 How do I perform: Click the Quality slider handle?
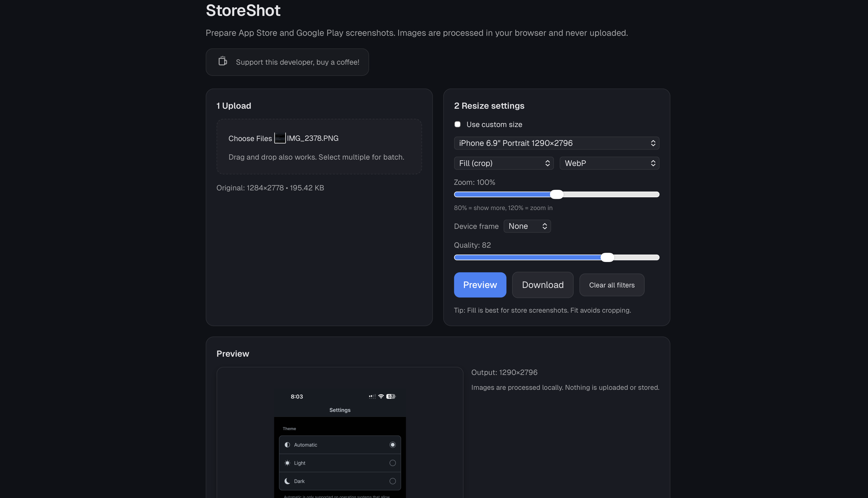pyautogui.click(x=607, y=257)
